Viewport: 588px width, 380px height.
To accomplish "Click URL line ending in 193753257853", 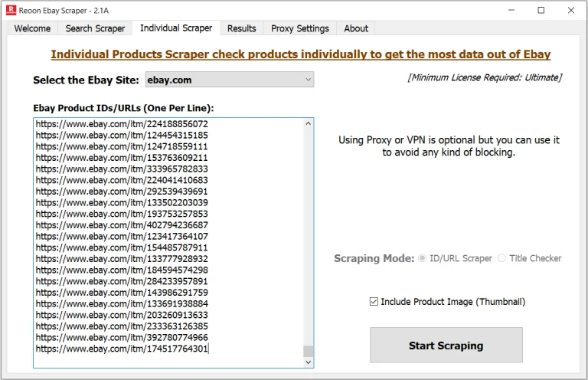I will [x=122, y=214].
